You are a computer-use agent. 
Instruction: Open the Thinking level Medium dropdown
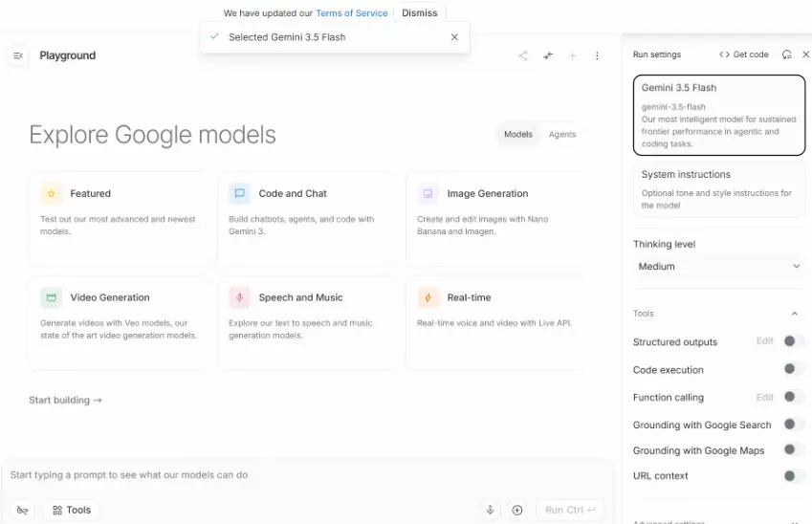tap(719, 266)
